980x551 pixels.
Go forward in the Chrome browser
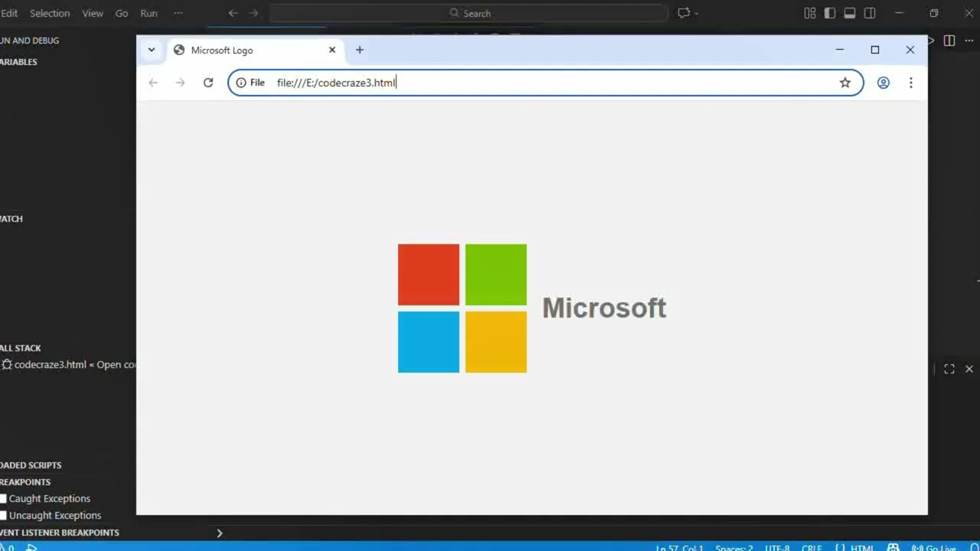pos(181,83)
